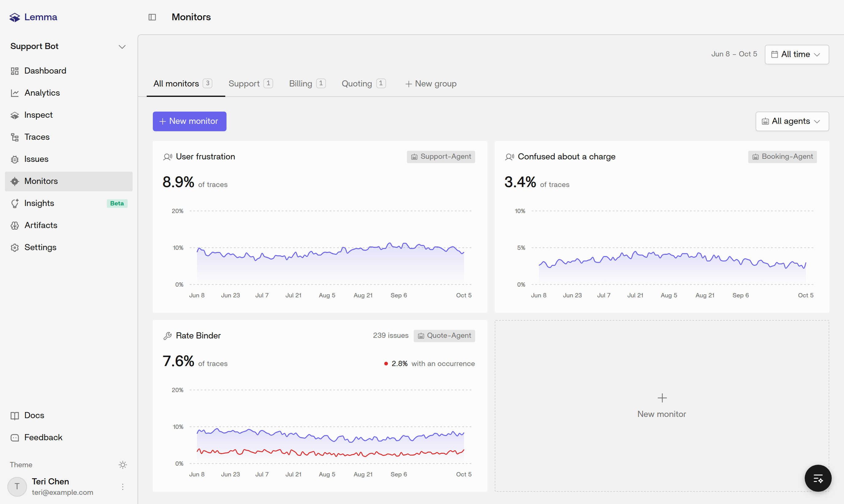Click the empty New monitor placeholder card
This screenshot has width=844, height=504.
point(661,406)
